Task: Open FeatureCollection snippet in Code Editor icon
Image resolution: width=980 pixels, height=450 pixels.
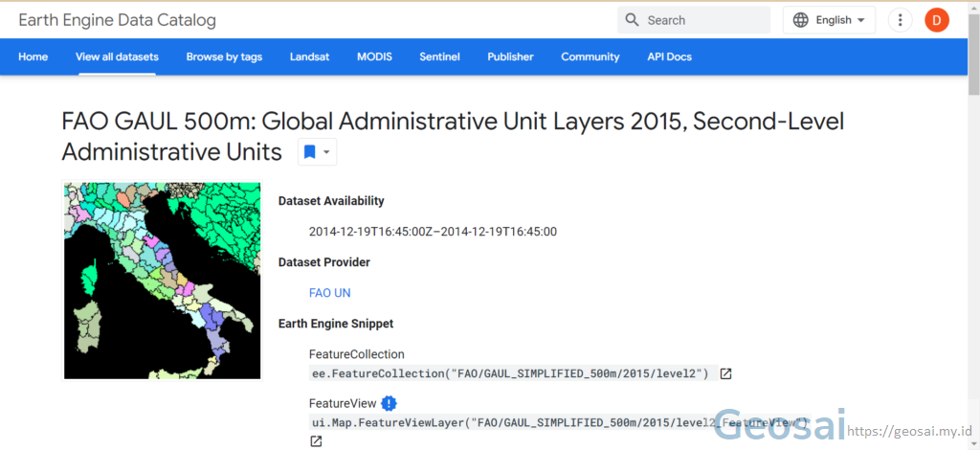Action: (725, 373)
